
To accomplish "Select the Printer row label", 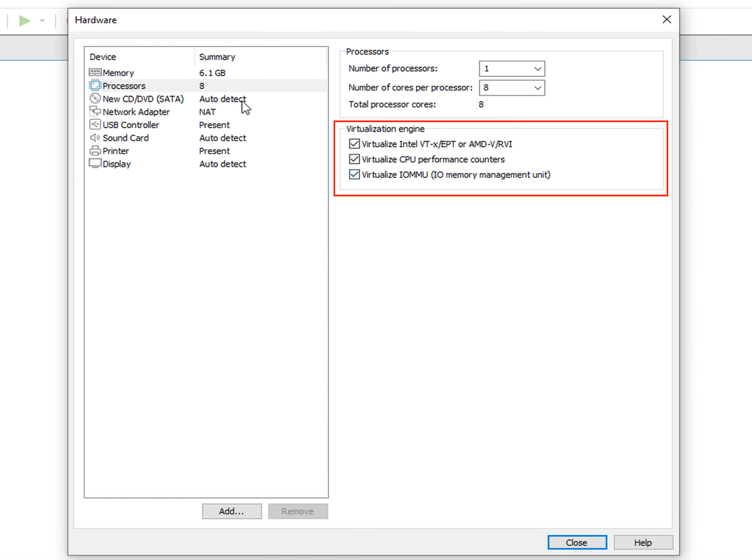I will [115, 151].
